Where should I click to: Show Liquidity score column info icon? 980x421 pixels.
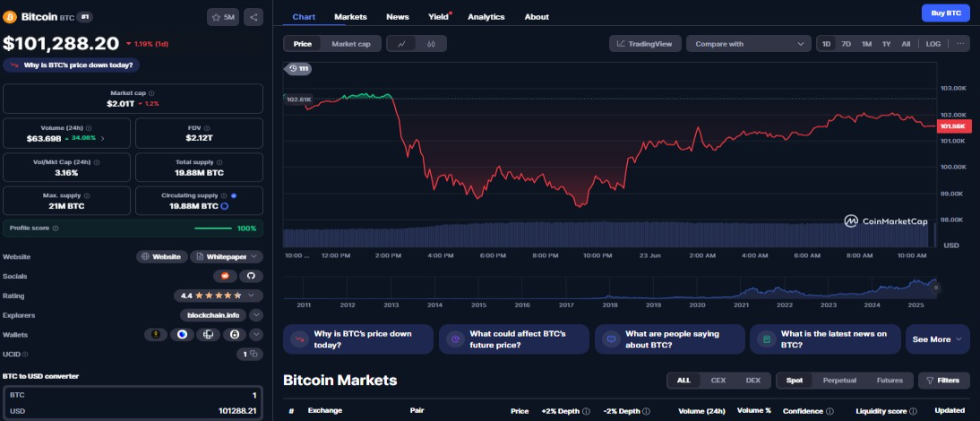click(913, 412)
